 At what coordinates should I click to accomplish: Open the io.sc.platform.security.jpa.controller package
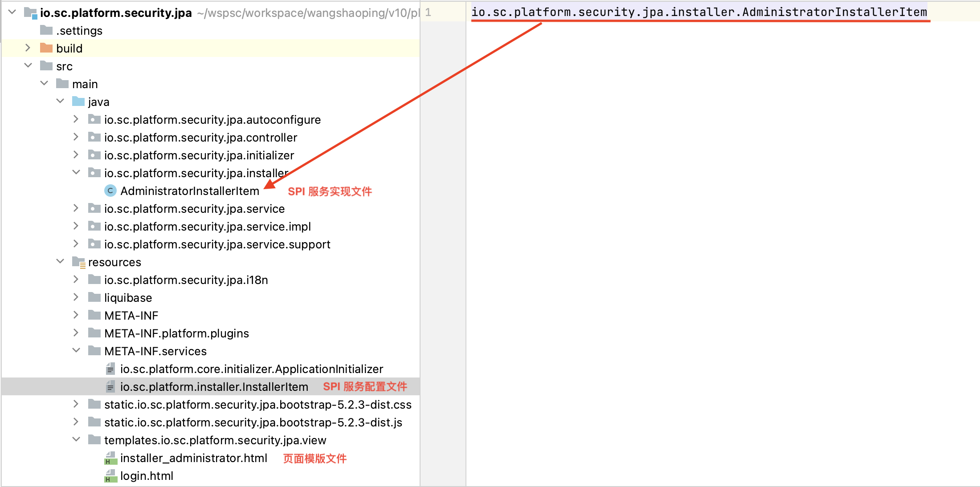coord(200,137)
